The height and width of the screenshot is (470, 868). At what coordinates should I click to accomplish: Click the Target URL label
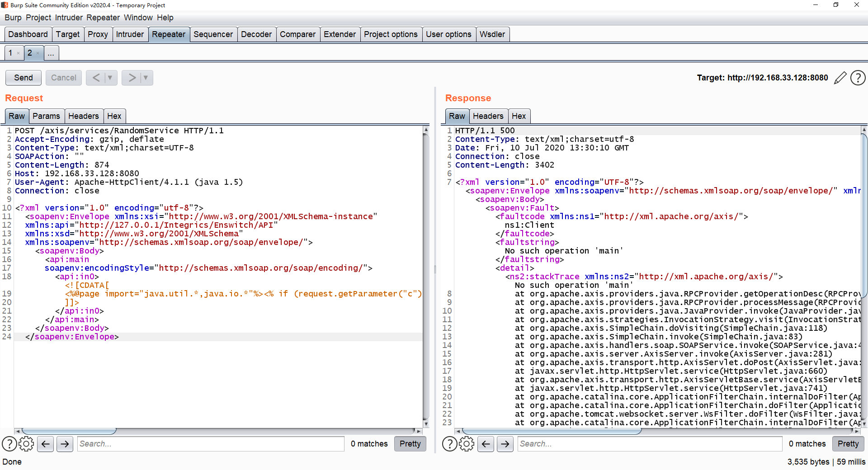tap(762, 78)
